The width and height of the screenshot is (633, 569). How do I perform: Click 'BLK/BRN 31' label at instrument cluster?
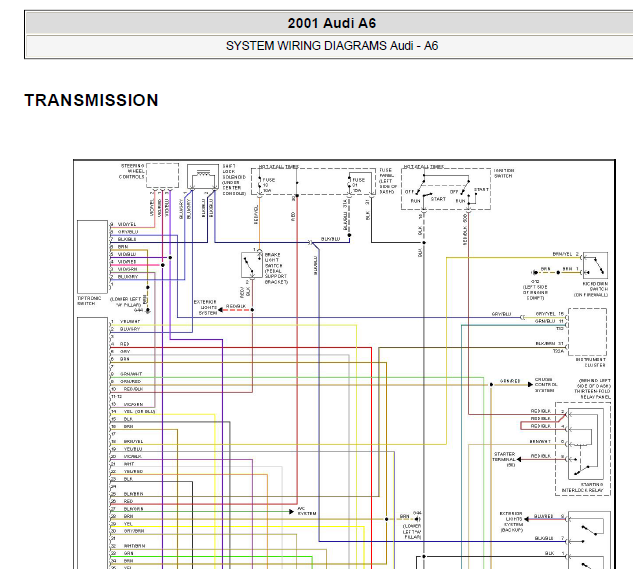pos(549,343)
